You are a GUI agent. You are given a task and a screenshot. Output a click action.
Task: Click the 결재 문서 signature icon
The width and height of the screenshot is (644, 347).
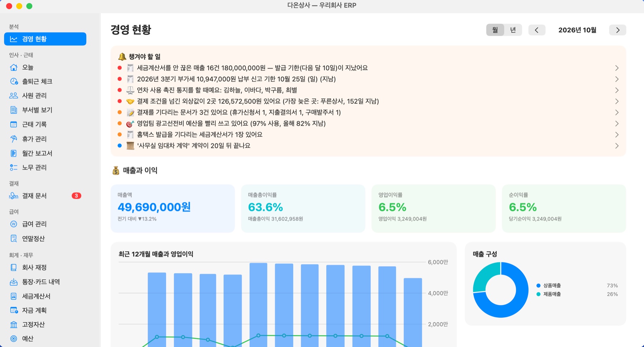(x=14, y=196)
